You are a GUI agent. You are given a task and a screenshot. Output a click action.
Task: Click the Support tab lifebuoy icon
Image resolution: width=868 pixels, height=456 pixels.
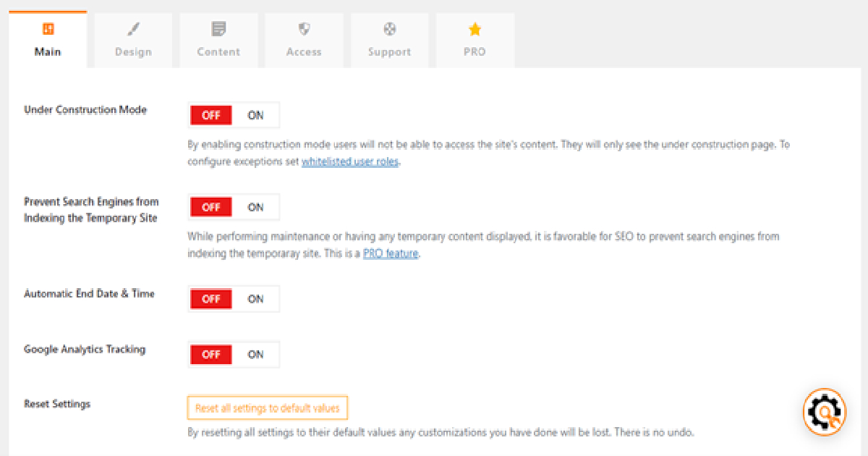[x=389, y=29]
